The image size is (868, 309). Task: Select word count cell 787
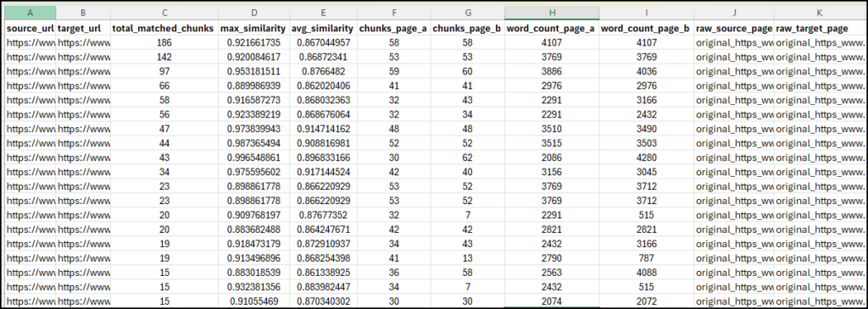647,258
